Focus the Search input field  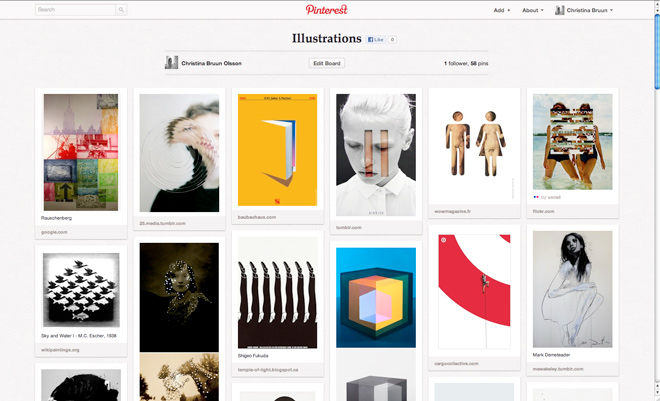(76, 10)
